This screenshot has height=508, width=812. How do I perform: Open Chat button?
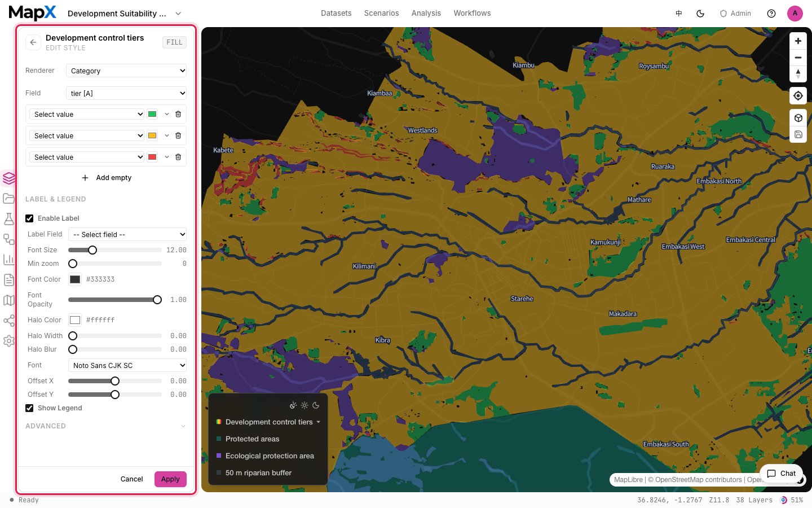coord(781,474)
